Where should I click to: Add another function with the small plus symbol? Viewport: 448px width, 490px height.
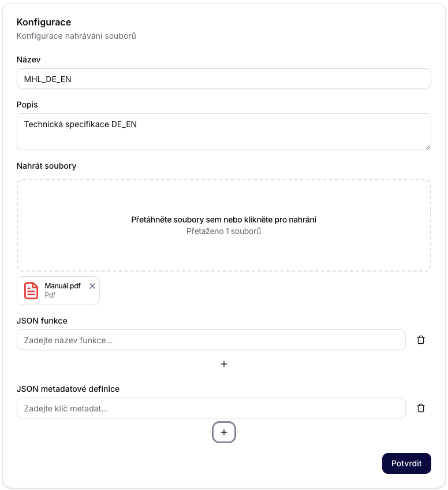(224, 364)
